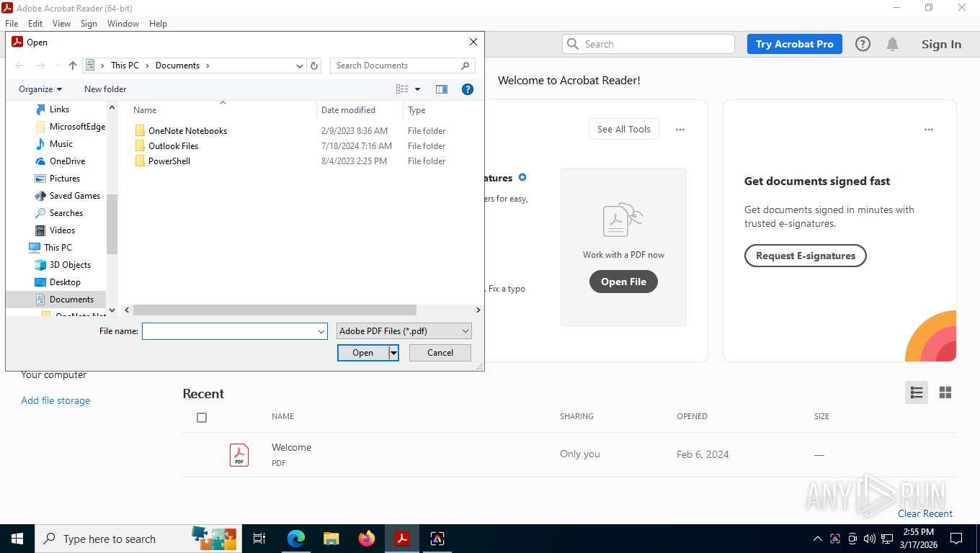
Task: Open the File menu
Action: click(x=12, y=24)
